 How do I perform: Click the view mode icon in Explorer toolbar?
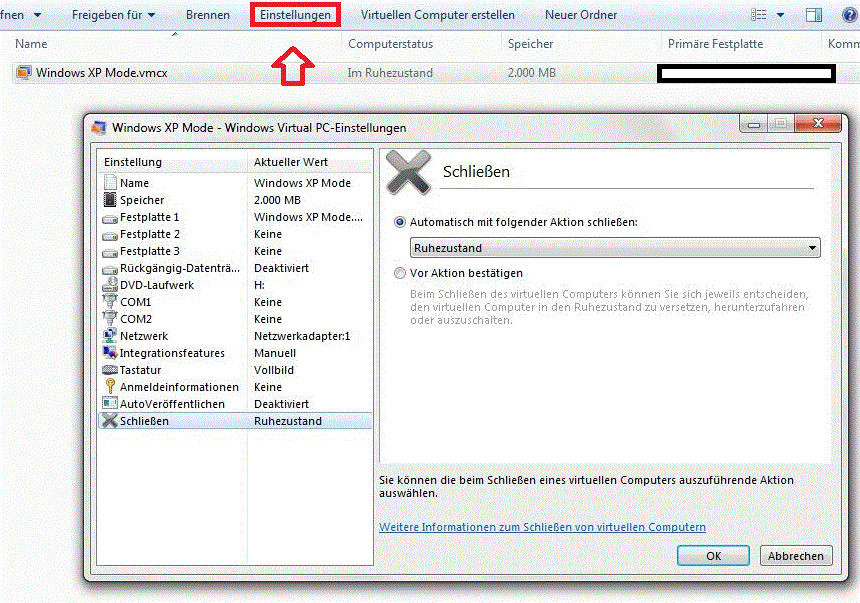pos(759,15)
